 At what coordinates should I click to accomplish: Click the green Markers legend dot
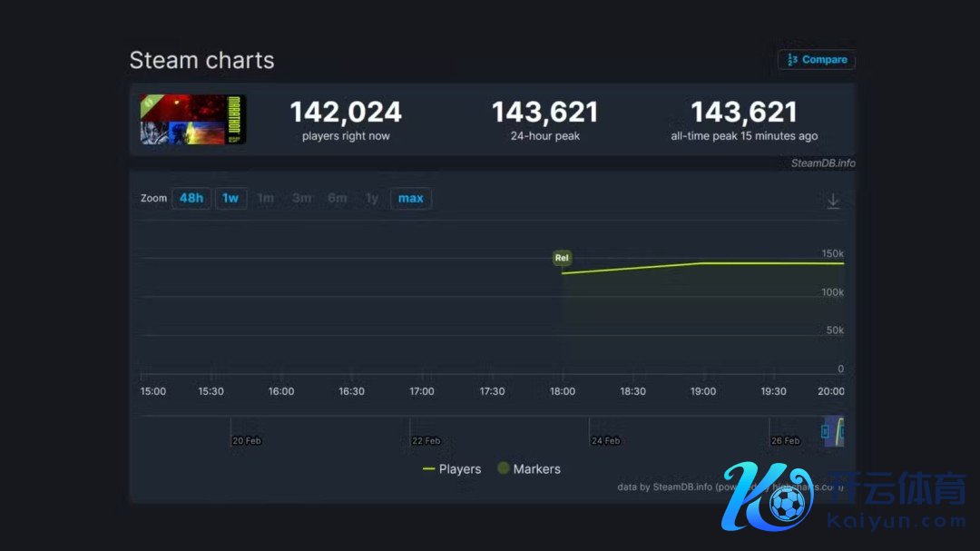[x=503, y=468]
